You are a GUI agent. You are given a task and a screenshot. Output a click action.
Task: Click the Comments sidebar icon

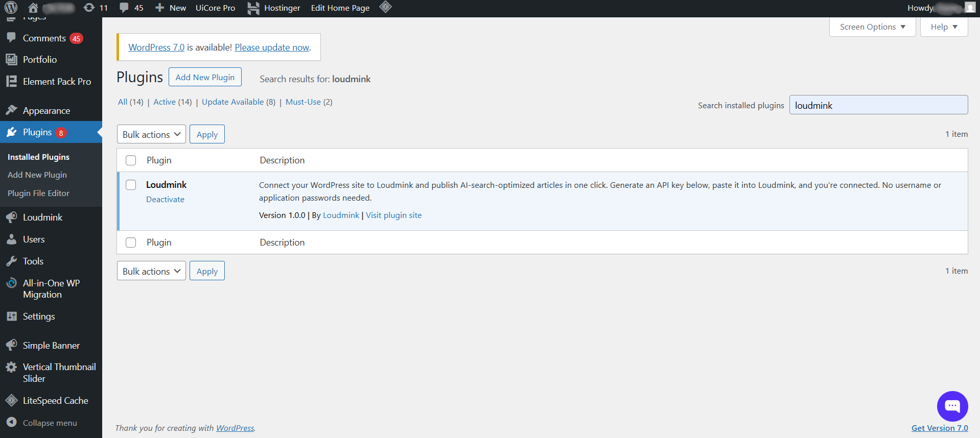coord(11,38)
